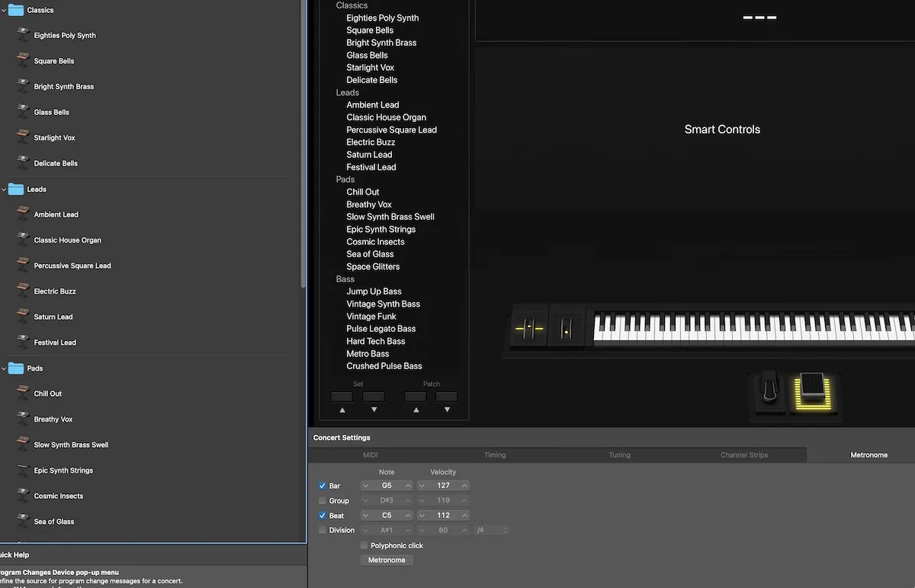Select the Square Bells patch icon
Screen dimensions: 915x588
23,61
